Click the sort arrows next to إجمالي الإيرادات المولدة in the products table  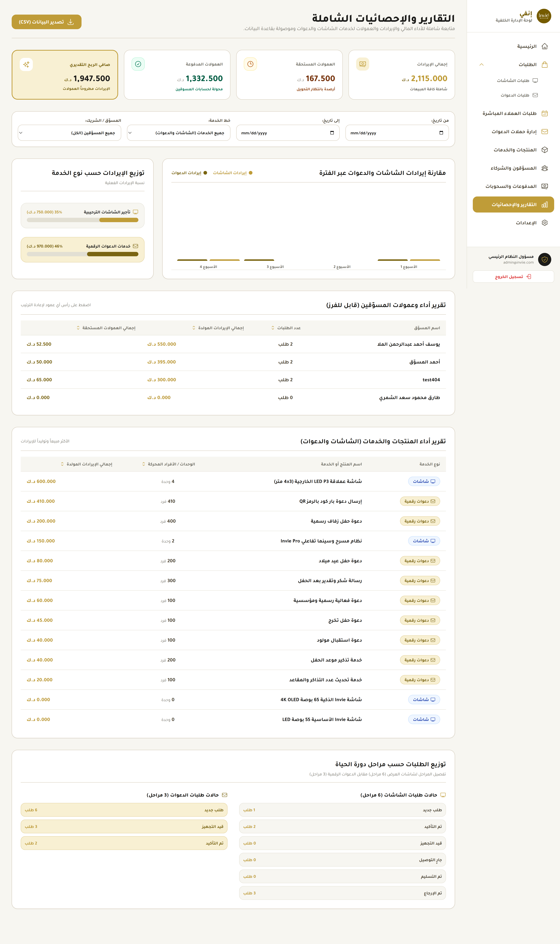[x=62, y=464]
